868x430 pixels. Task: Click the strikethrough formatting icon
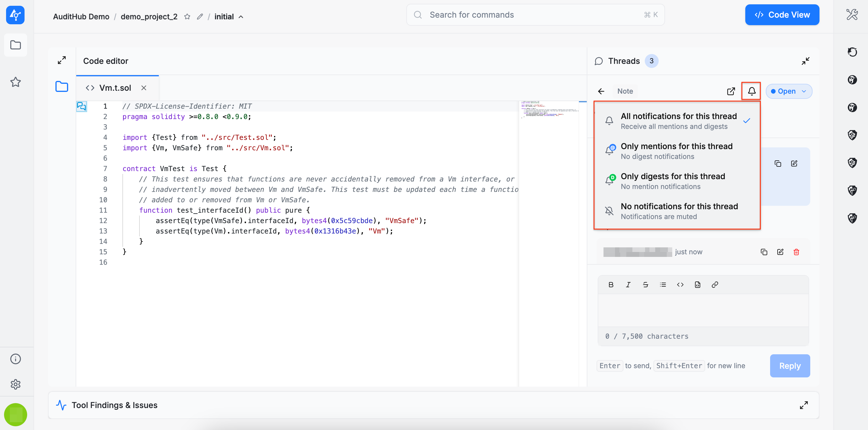coord(645,285)
